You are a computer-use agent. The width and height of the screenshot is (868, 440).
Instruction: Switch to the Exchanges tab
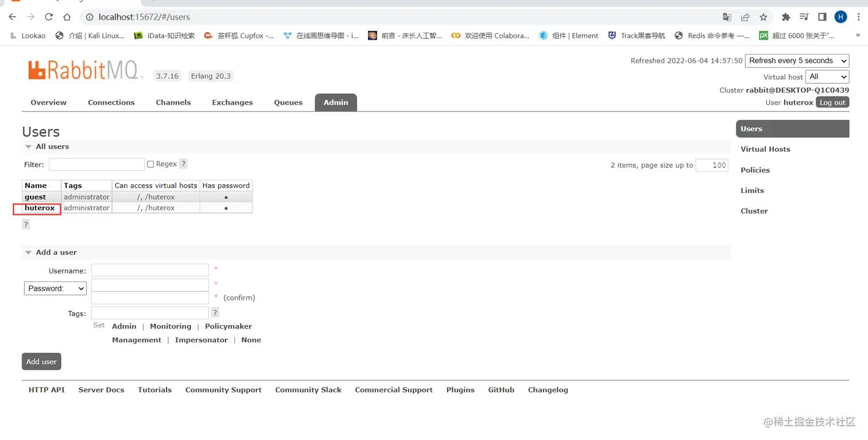(x=232, y=102)
